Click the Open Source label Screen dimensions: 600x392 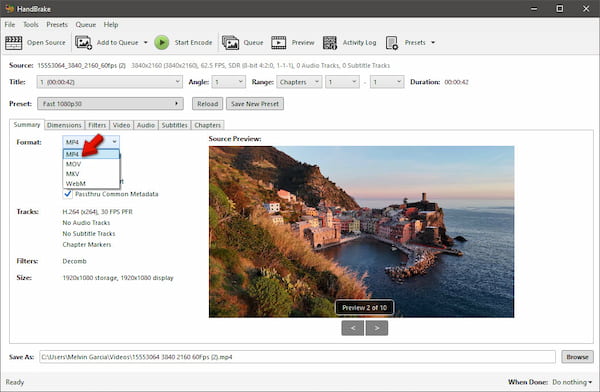[46, 42]
